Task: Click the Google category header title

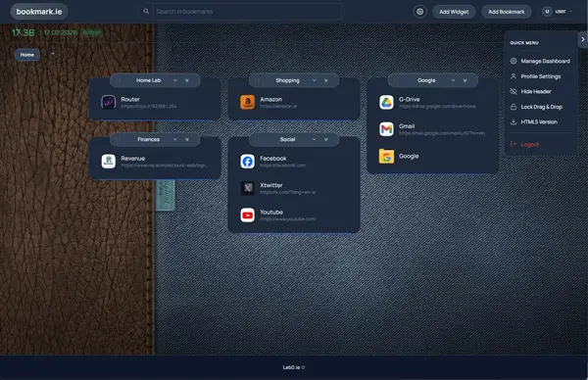Action: tap(426, 80)
